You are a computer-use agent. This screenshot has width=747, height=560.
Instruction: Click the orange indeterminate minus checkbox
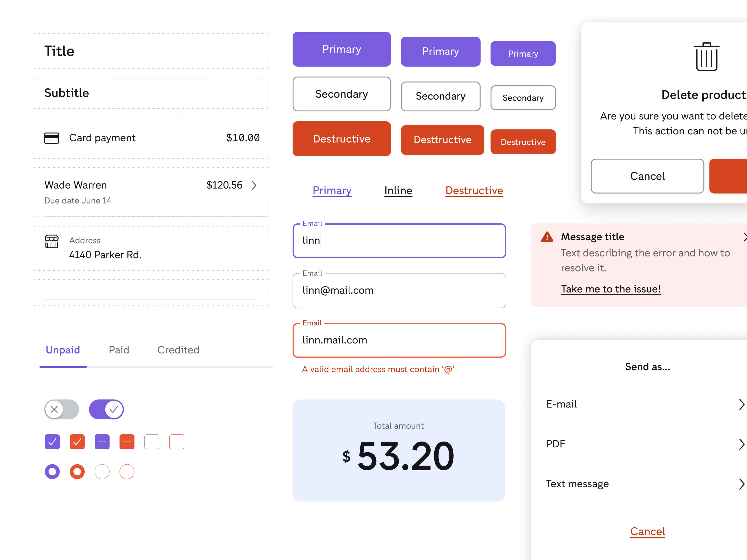pos(127,442)
